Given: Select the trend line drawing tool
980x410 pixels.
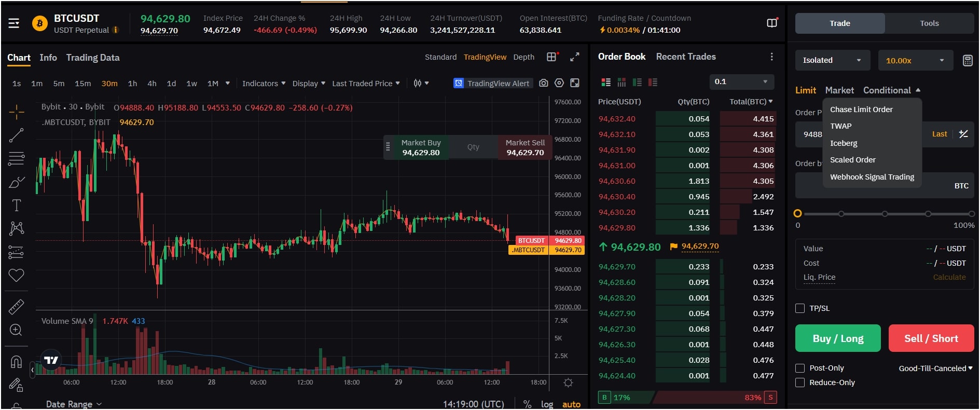Looking at the screenshot, I should tap(16, 135).
